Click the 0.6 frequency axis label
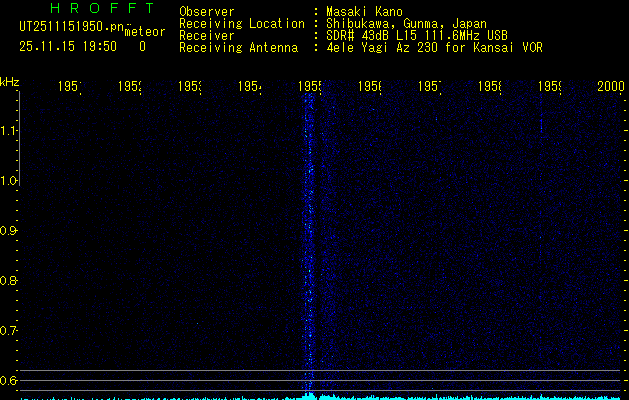Screen dimensions: 629x400 [8, 380]
